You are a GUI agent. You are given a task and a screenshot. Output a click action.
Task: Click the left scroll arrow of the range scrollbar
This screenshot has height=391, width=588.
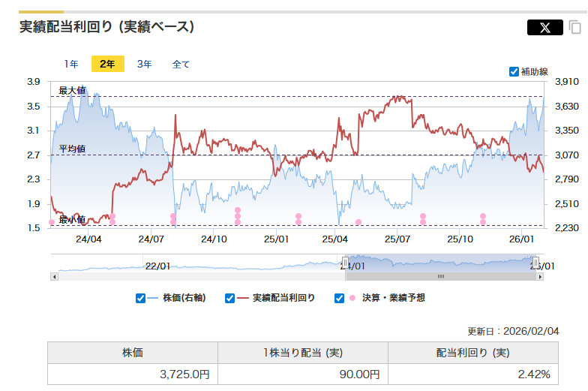54,276
